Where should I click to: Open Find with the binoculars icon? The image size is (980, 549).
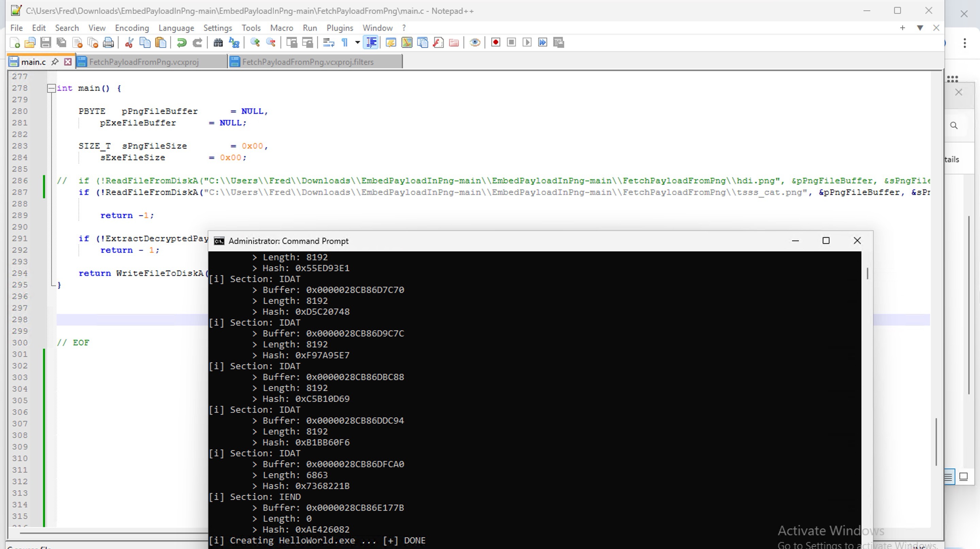coord(218,42)
